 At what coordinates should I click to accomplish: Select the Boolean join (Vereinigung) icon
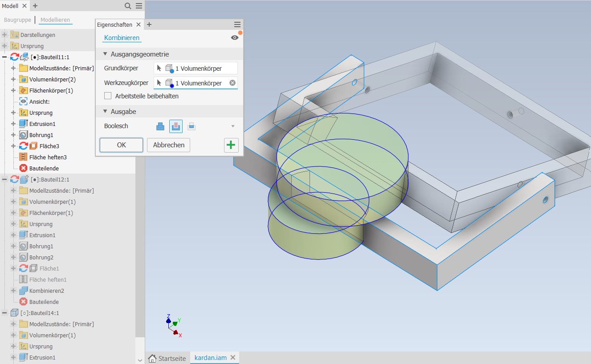160,126
